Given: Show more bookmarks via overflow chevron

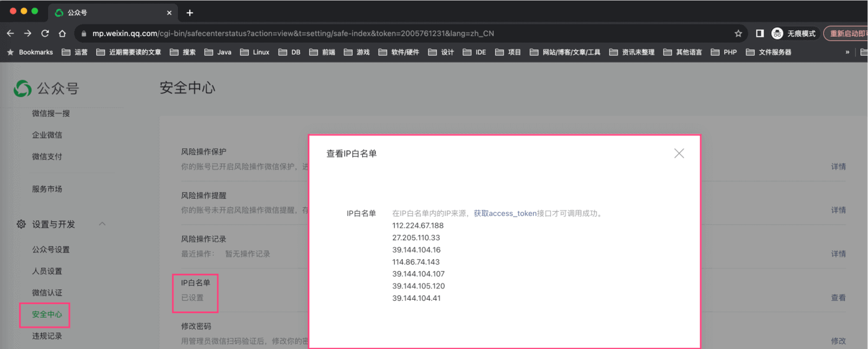Looking at the screenshot, I should (847, 52).
